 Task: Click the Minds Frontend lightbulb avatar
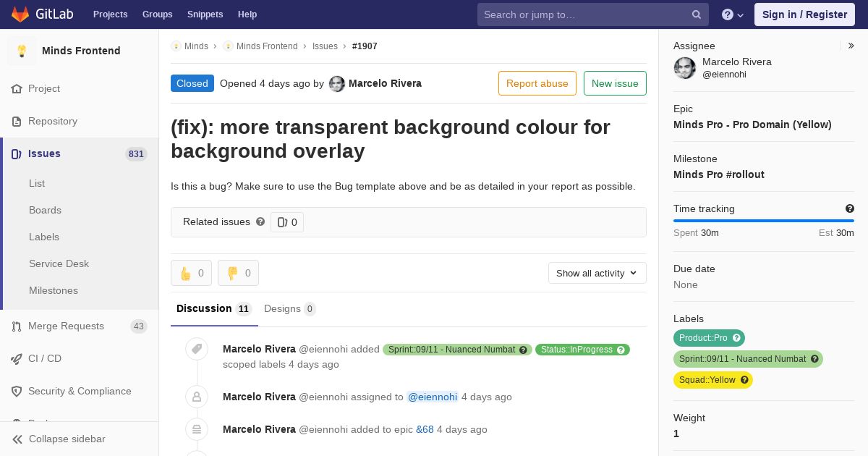click(22, 51)
